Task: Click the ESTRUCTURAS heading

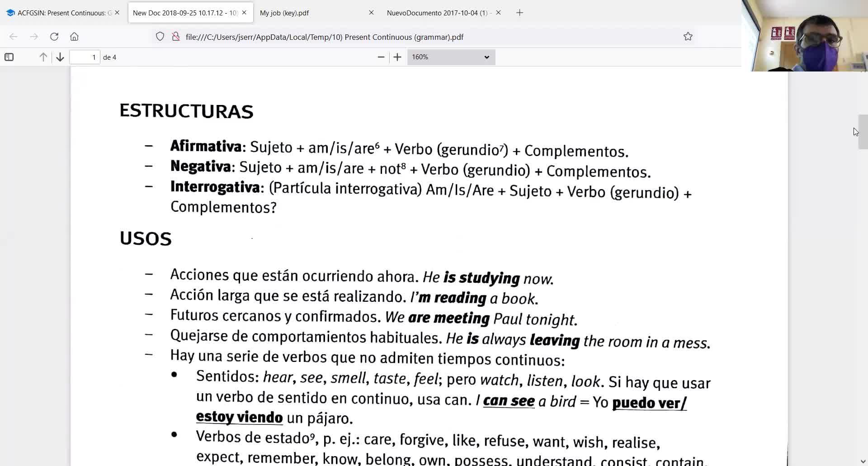Action: 186,111
